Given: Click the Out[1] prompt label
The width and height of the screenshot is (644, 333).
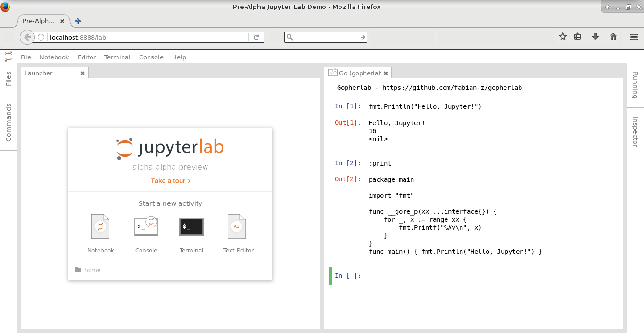Looking at the screenshot, I should pyautogui.click(x=348, y=123).
